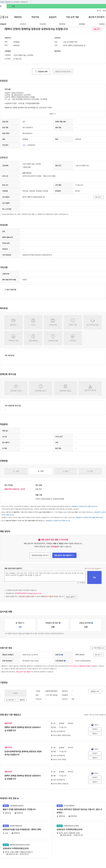The height and width of the screenshot is (868, 106).
Task: Open the 취업지원 menu
Action: click(x=35, y=17)
